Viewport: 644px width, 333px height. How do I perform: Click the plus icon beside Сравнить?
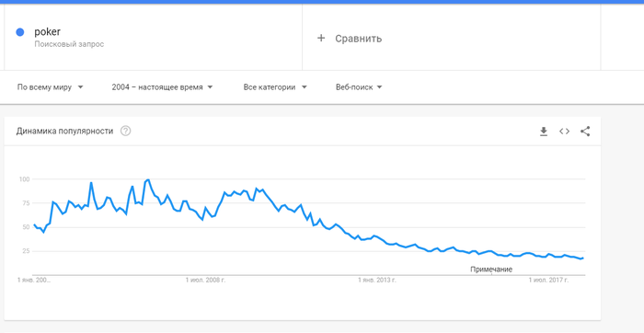pyautogui.click(x=321, y=39)
